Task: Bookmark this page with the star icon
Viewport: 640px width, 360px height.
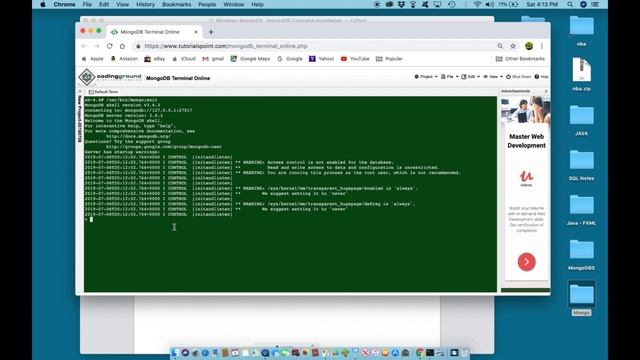Action: 513,46
